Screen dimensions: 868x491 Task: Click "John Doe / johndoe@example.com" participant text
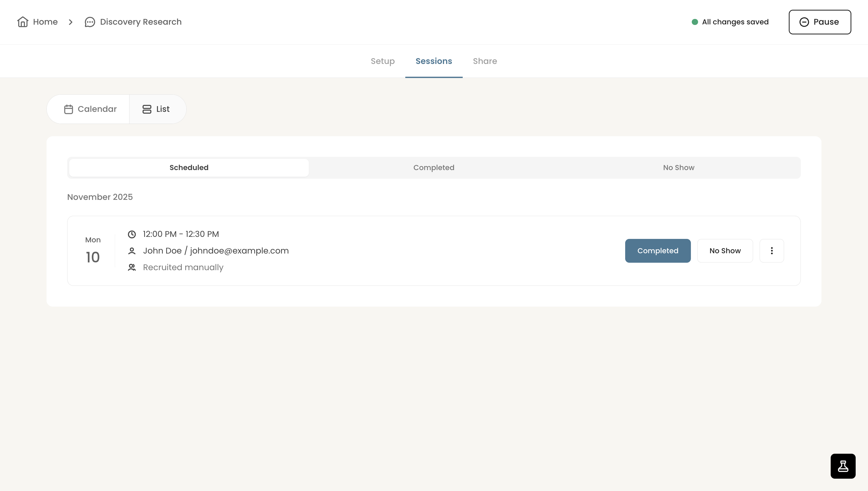coord(216,251)
